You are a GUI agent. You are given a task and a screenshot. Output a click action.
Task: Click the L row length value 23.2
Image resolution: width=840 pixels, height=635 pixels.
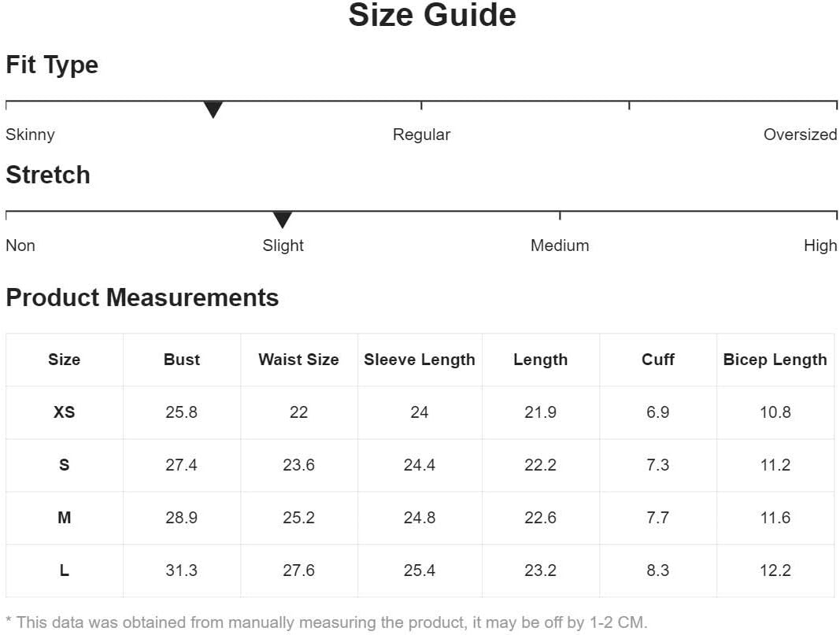click(540, 570)
